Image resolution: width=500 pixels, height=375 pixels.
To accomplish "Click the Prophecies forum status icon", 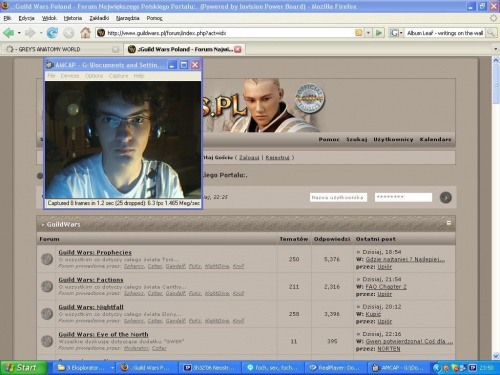I will tap(47, 259).
